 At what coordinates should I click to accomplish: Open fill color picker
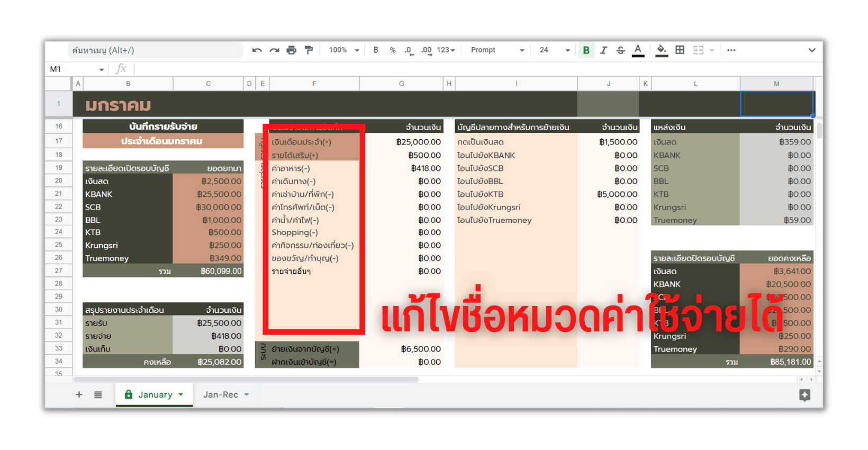(662, 50)
